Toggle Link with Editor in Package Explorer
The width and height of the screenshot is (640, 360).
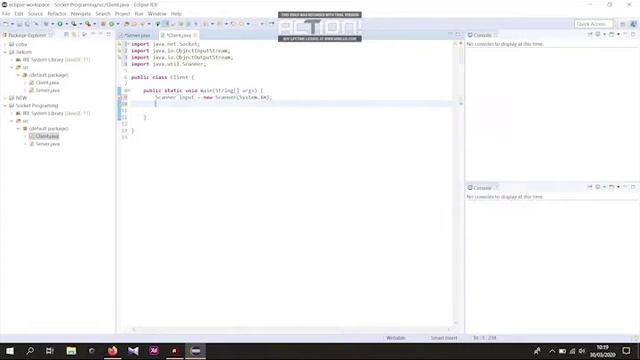[x=74, y=35]
